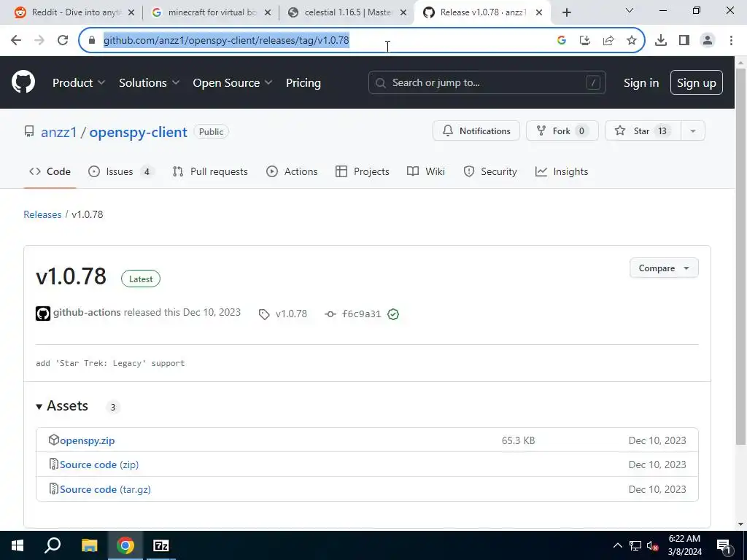Open the tab search chevron
The width and height of the screenshot is (747, 560).
630,10
